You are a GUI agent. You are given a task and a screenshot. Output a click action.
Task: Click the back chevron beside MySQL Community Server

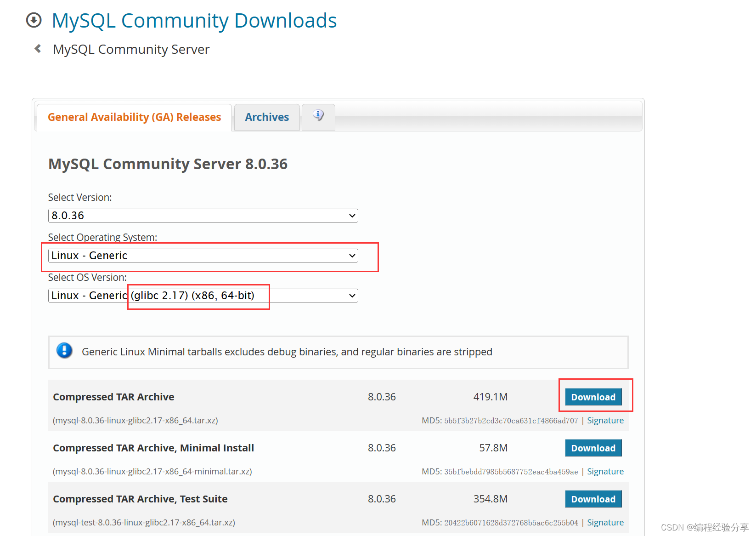pyautogui.click(x=37, y=48)
